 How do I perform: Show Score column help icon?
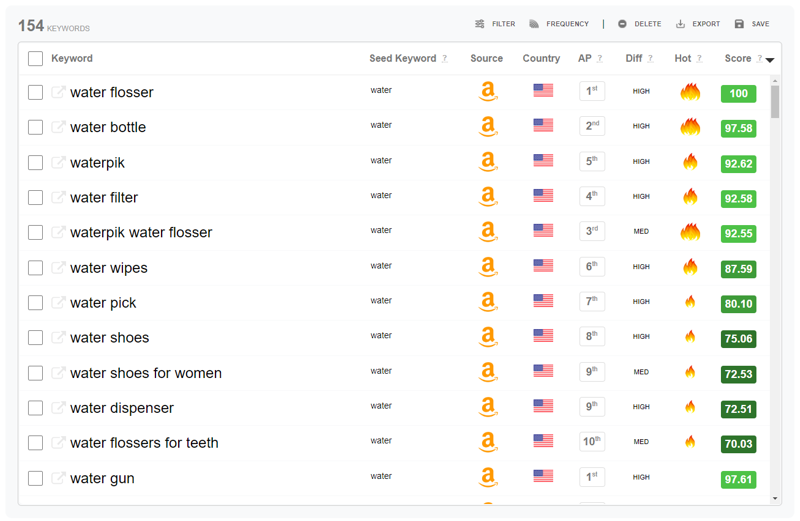[x=759, y=59]
